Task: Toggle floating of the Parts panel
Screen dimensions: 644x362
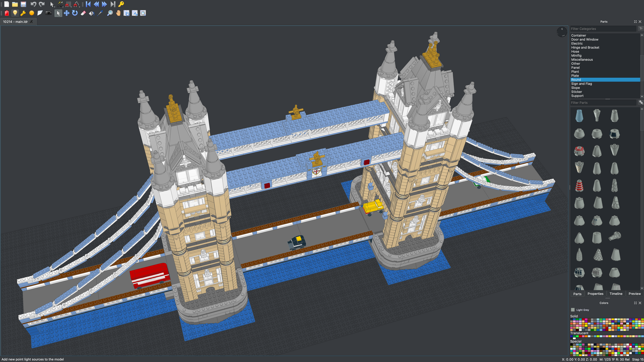Action: (635, 22)
